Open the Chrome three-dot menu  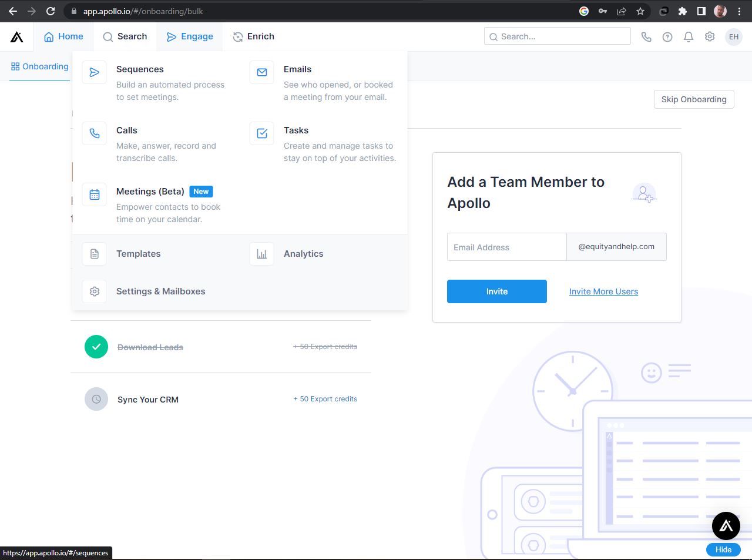point(739,11)
